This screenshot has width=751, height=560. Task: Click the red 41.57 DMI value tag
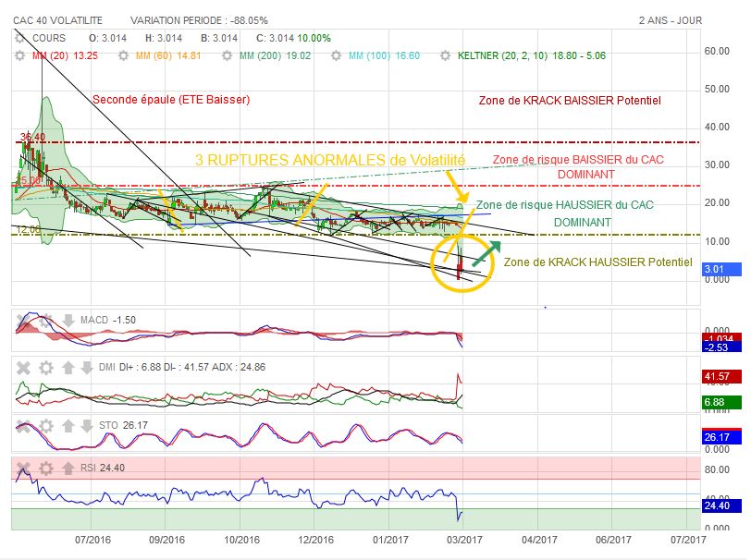[721, 377]
